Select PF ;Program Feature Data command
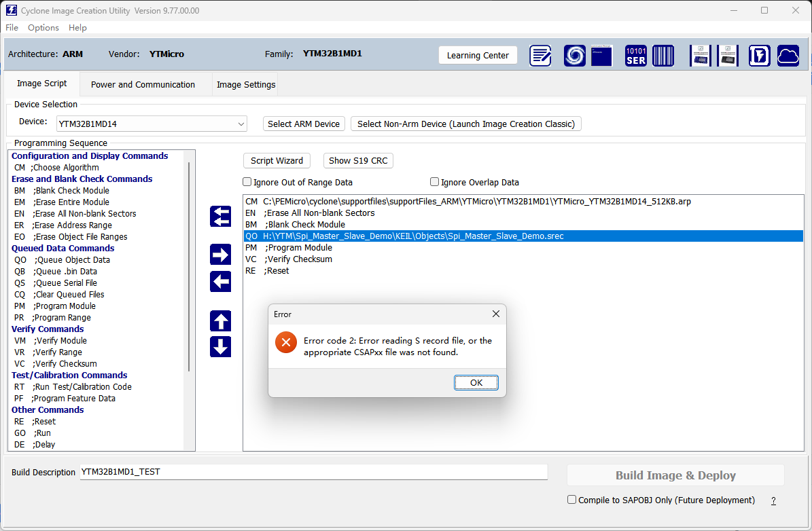 (65, 398)
